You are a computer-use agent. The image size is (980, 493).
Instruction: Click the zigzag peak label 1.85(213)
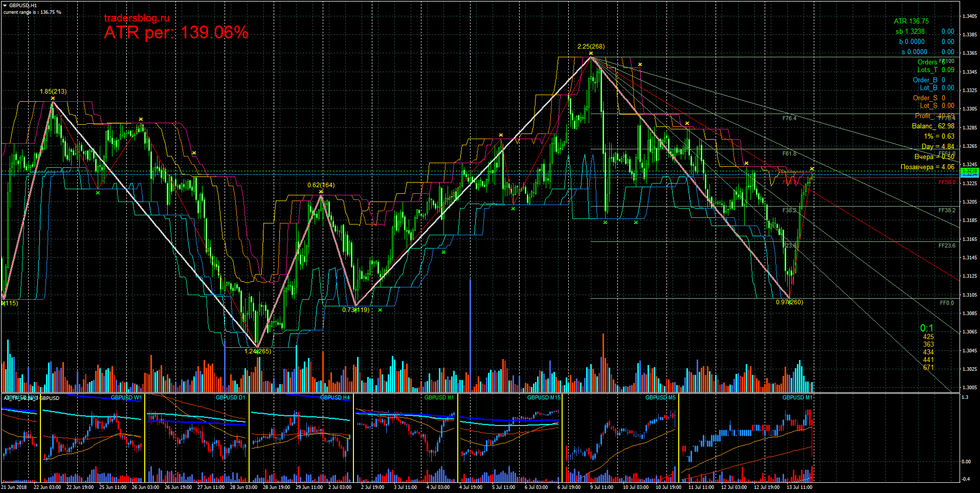click(x=53, y=92)
